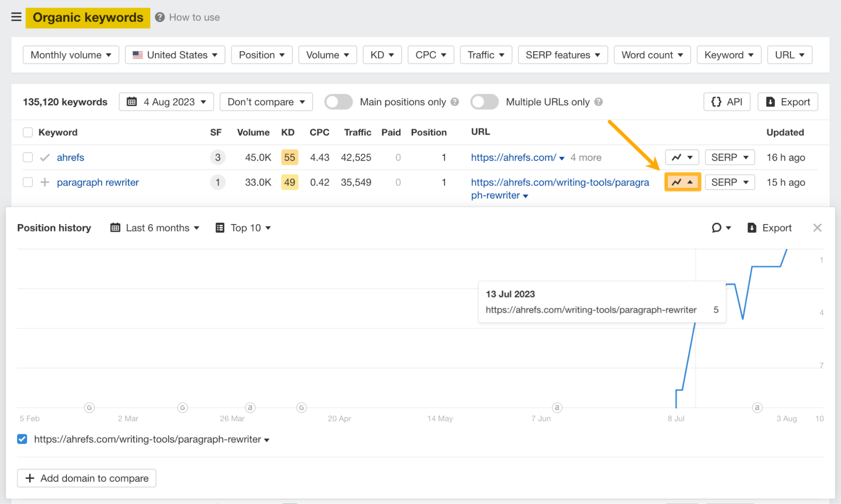Click the plus icon beside 'paragraph rewriter'
The height and width of the screenshot is (504, 841).
[x=44, y=182]
